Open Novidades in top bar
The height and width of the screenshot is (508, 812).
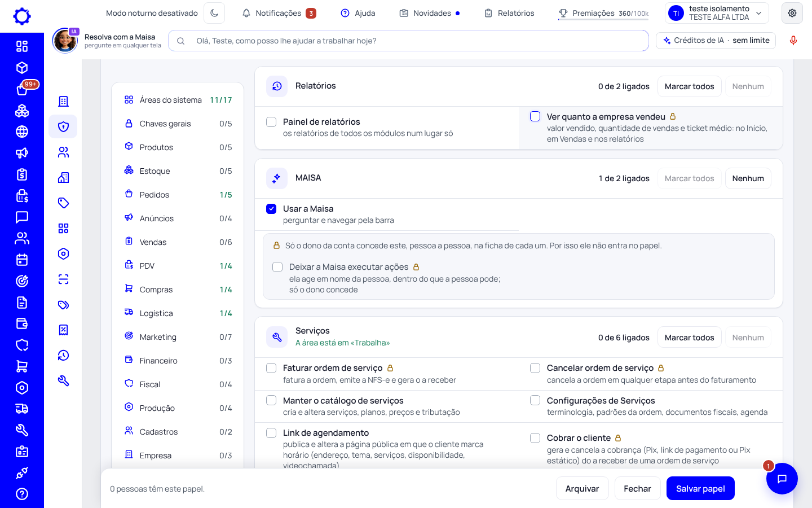[429, 13]
